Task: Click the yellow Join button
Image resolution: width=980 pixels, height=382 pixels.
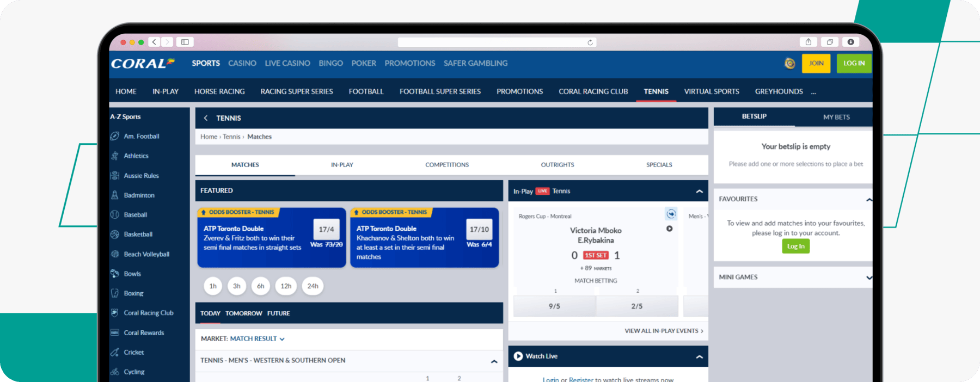Action: pos(816,64)
